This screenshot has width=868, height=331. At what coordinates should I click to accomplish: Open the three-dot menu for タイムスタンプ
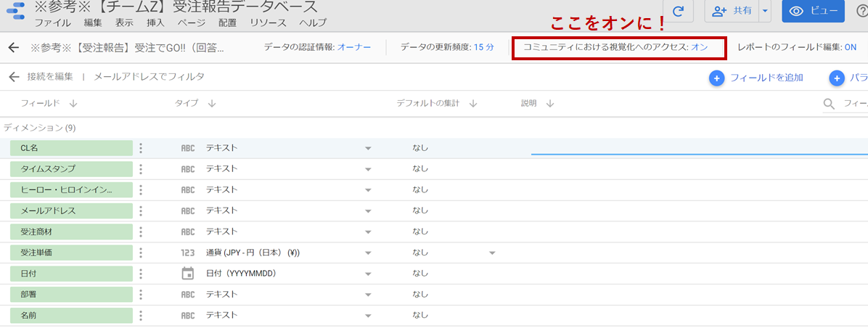[142, 169]
